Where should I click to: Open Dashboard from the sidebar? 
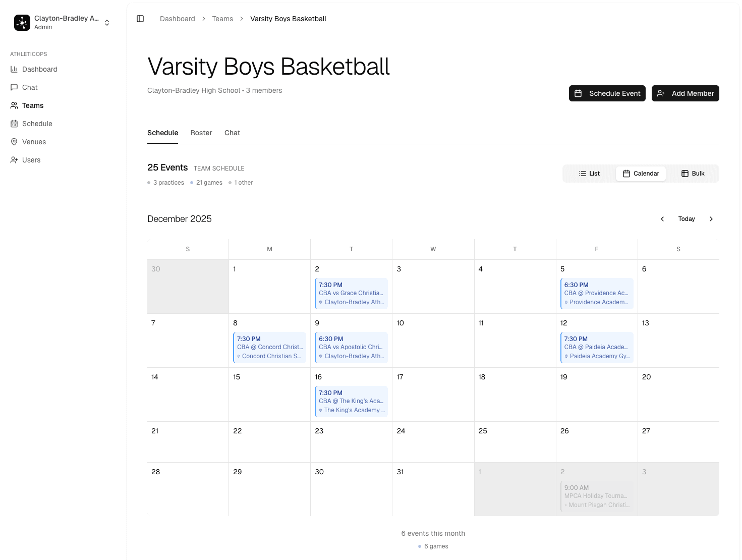click(x=39, y=69)
